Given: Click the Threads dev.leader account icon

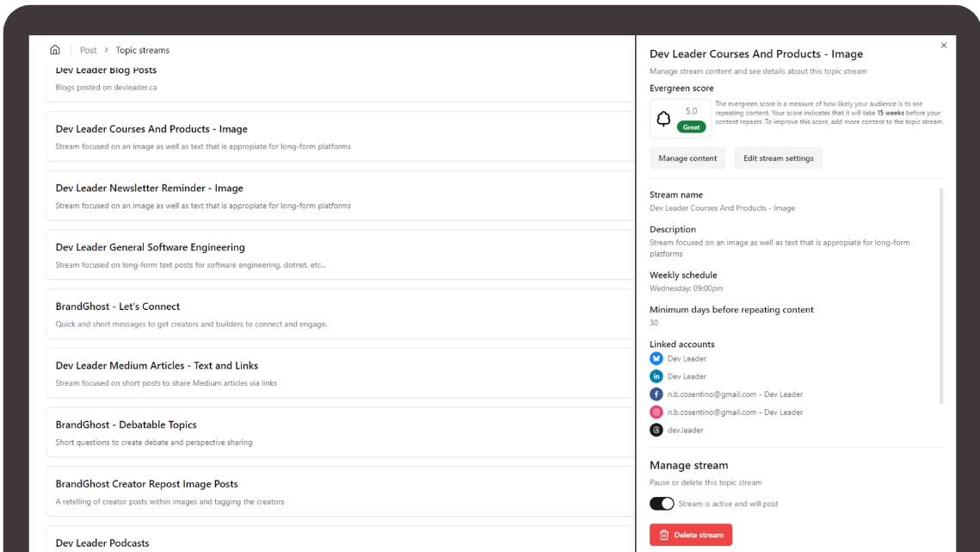Looking at the screenshot, I should pos(656,430).
